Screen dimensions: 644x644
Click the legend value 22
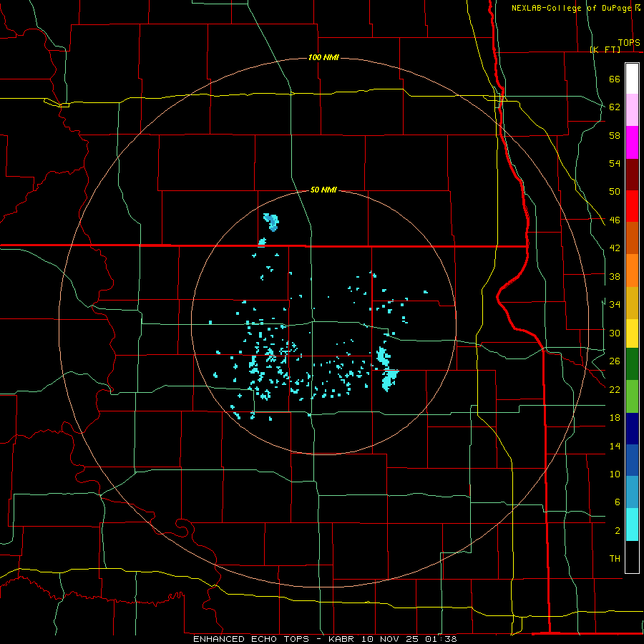pyautogui.click(x=615, y=389)
